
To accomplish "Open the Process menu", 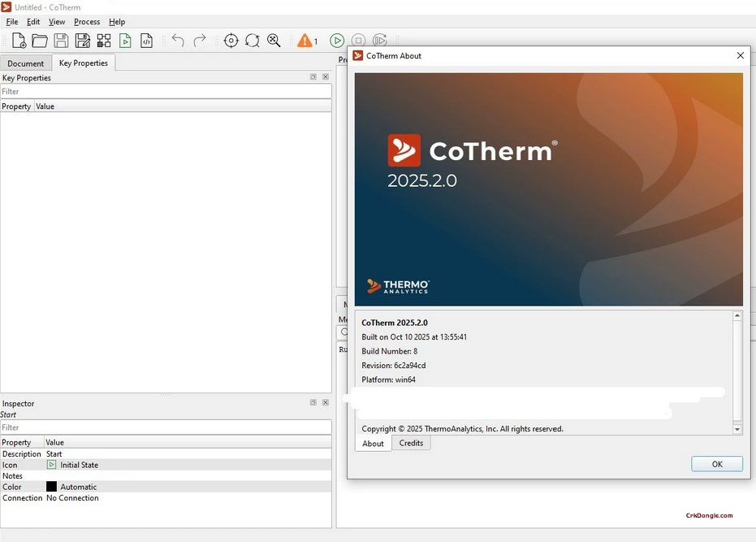I will [87, 22].
